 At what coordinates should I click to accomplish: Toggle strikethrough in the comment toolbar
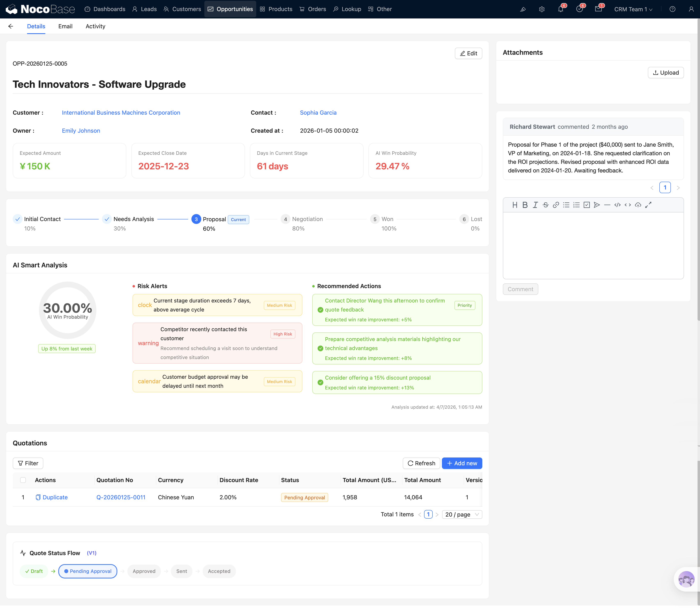[546, 205]
